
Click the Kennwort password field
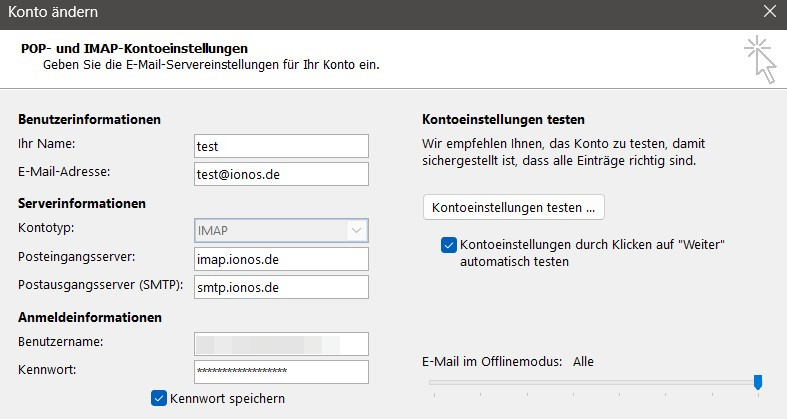[281, 372]
